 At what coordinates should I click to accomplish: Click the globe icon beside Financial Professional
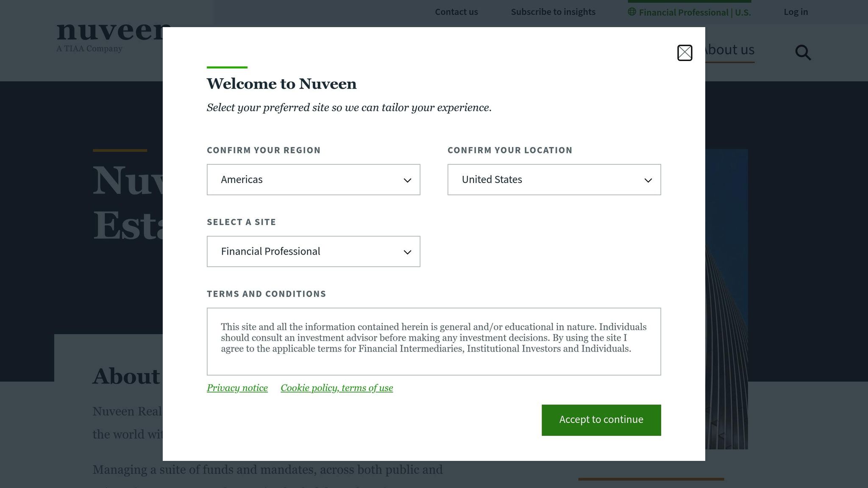(632, 12)
